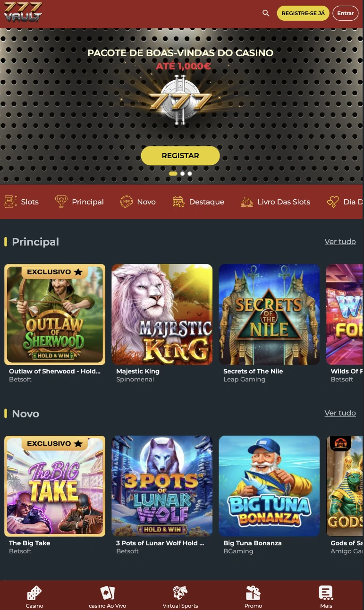Click the REGISTRE-SE JÁ button
This screenshot has height=610, width=364.
303,13
